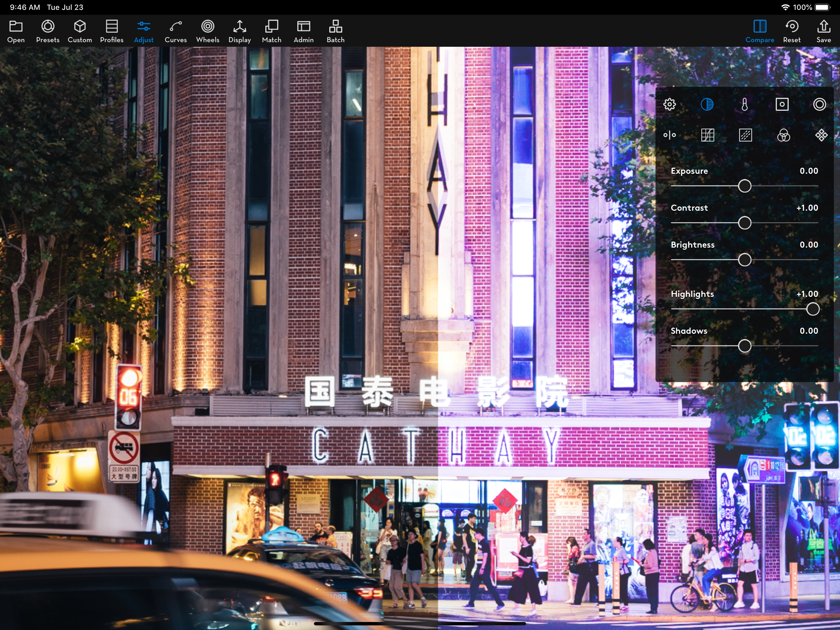Open the Batch processing tool
The height and width of the screenshot is (630, 840).
tap(335, 31)
